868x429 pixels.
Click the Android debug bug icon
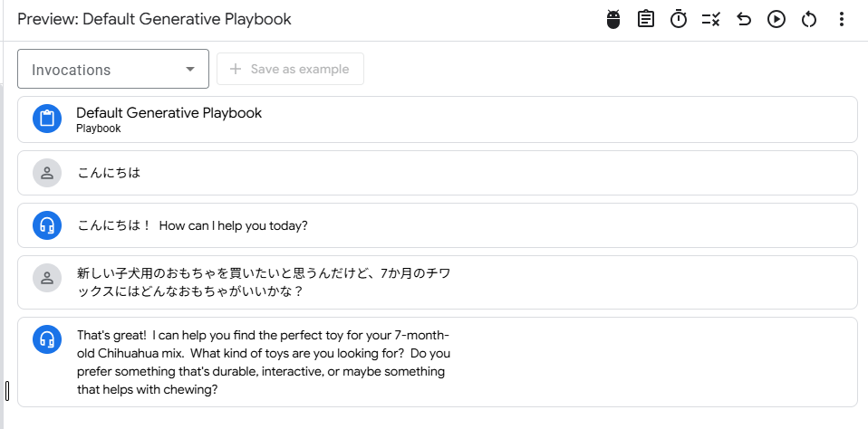[x=613, y=19]
